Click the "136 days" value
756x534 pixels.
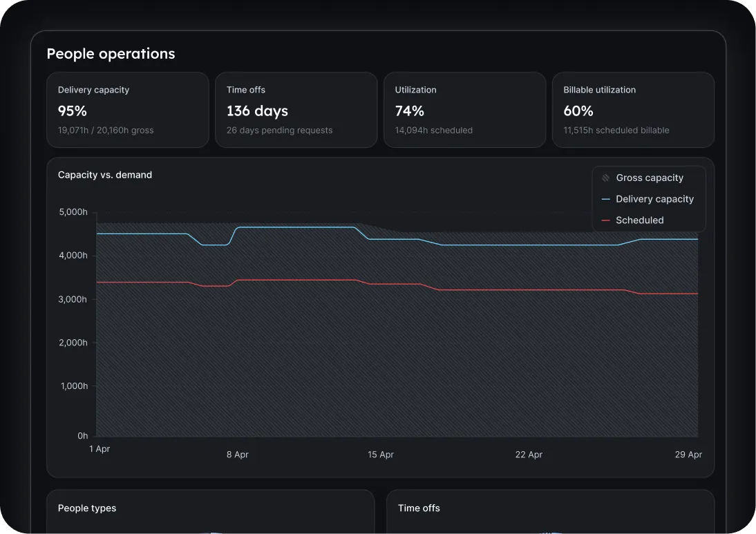[x=258, y=111]
